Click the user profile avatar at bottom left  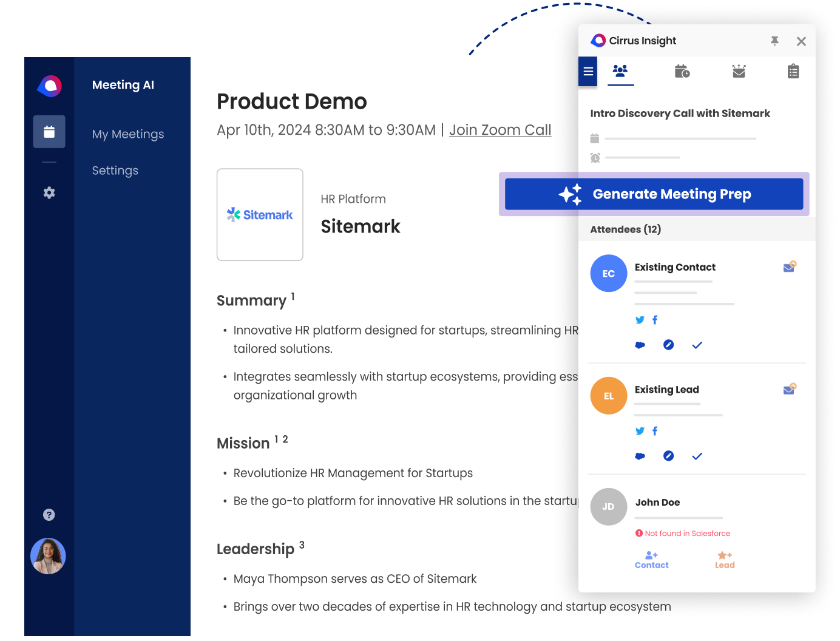(49, 555)
